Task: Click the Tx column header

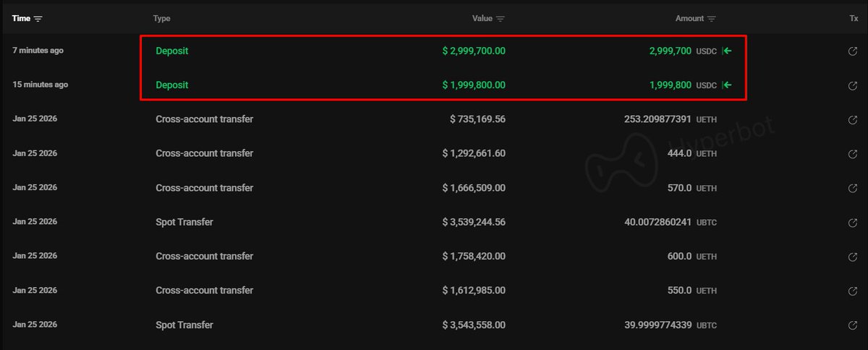Action: click(x=854, y=19)
